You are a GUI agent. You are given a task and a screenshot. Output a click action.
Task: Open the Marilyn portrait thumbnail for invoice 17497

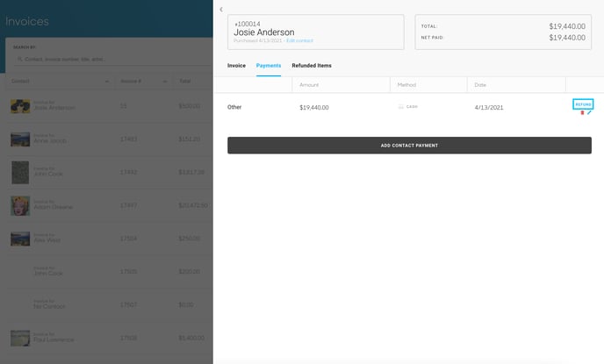click(x=20, y=206)
